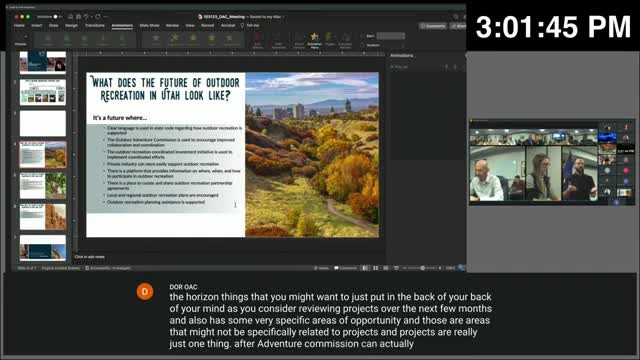The image size is (640, 360).
Task: Click the zoom percentage in status bar
Action: (x=450, y=268)
